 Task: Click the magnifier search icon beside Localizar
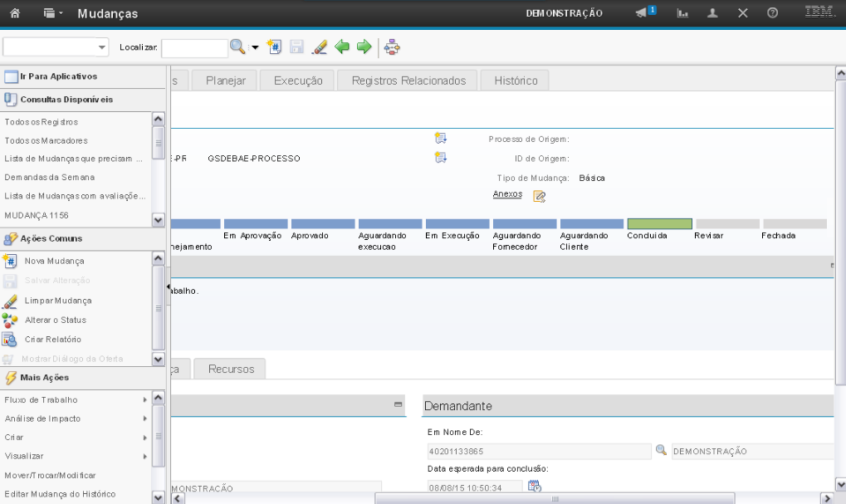[x=237, y=47]
